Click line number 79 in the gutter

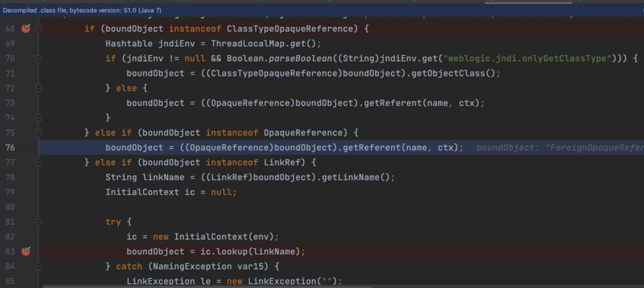[x=10, y=192]
